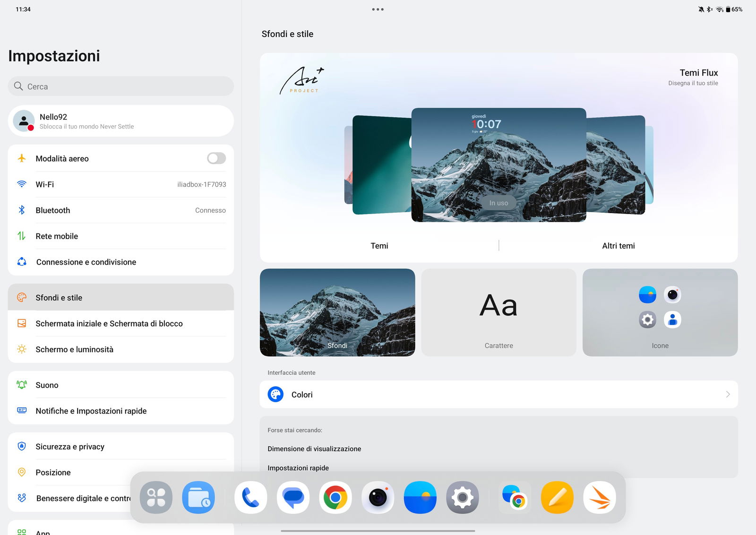Open the Carattere font card
756x535 pixels.
498,312
